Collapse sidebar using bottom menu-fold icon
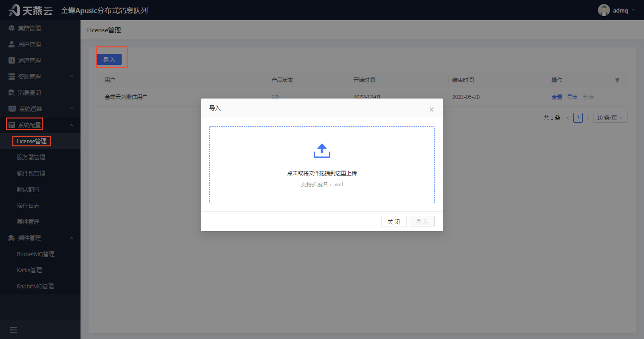Screen dimensions: 644x339 13,330
